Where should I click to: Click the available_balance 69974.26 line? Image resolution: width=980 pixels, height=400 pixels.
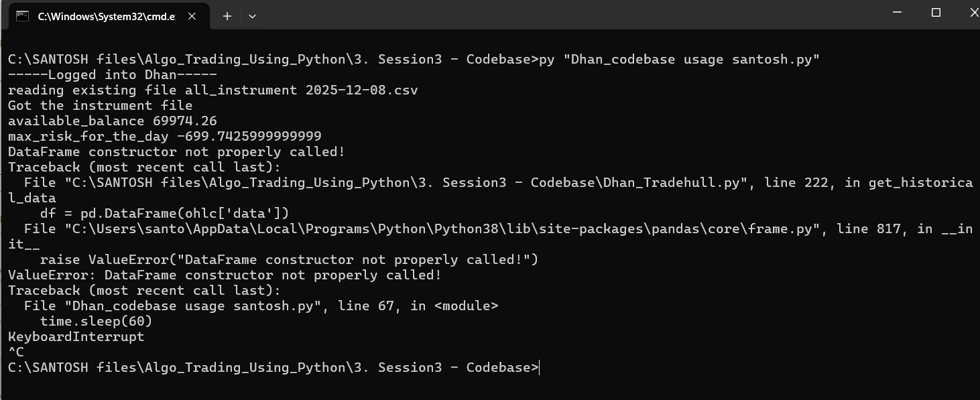point(112,121)
